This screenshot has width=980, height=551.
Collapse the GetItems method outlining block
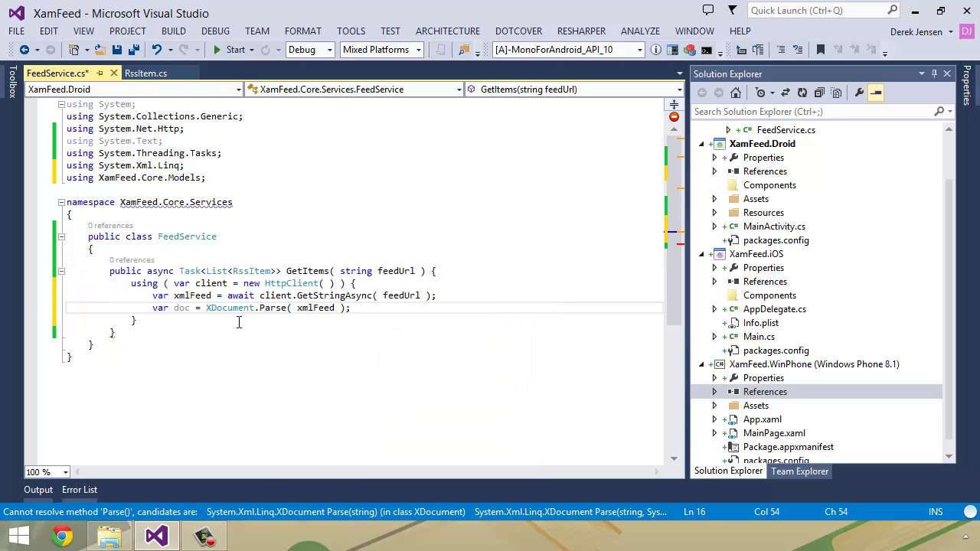(61, 271)
